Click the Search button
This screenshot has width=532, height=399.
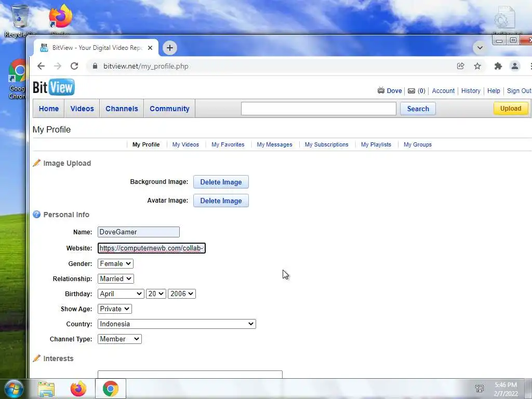pos(418,109)
